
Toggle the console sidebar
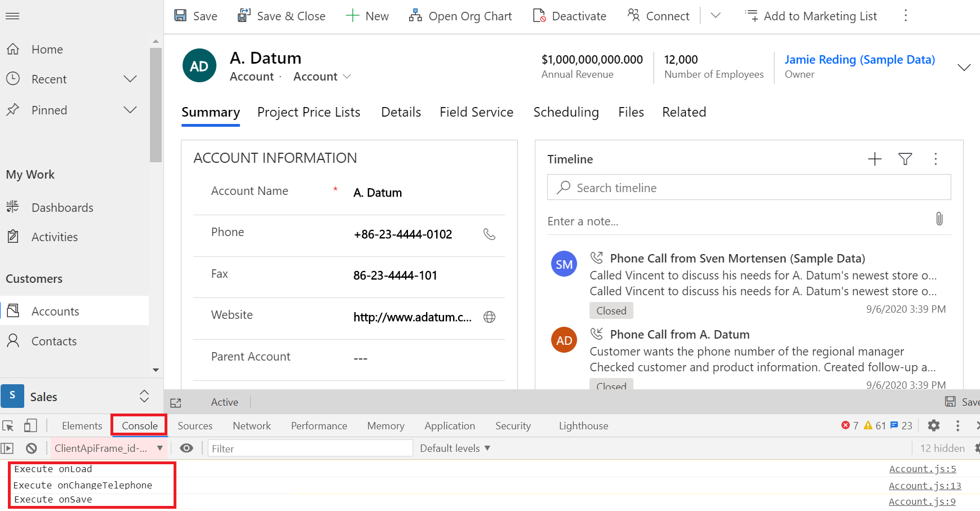pos(7,448)
